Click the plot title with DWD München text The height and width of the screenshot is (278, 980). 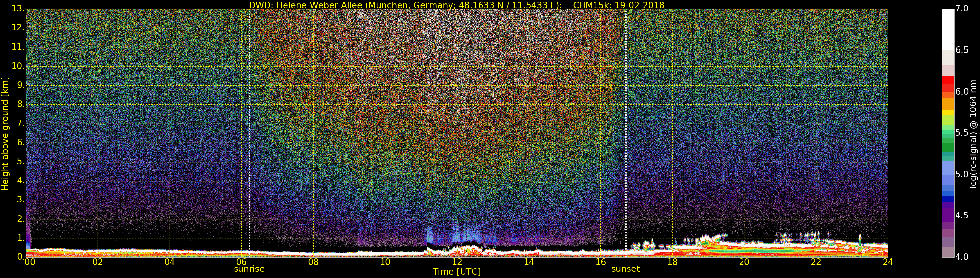pos(457,5)
